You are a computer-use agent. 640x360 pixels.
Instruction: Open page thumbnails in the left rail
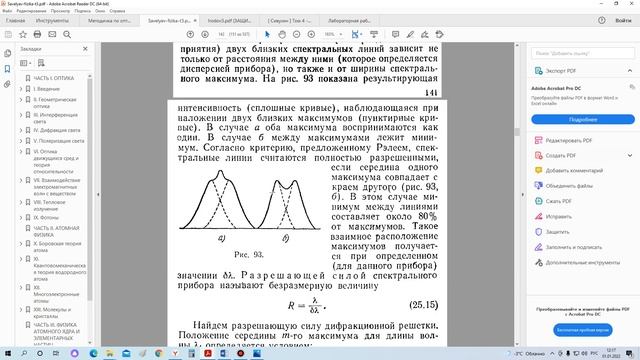click(7, 53)
